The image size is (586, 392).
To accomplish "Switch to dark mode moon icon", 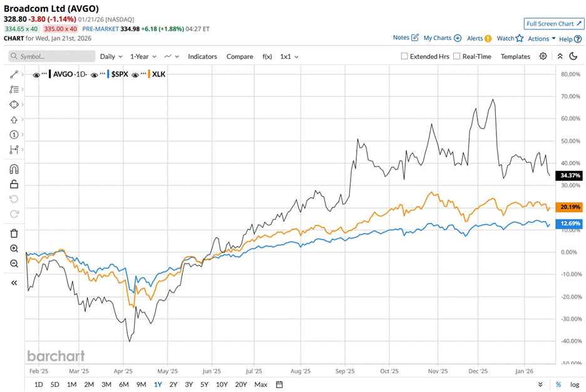I will click(x=573, y=56).
